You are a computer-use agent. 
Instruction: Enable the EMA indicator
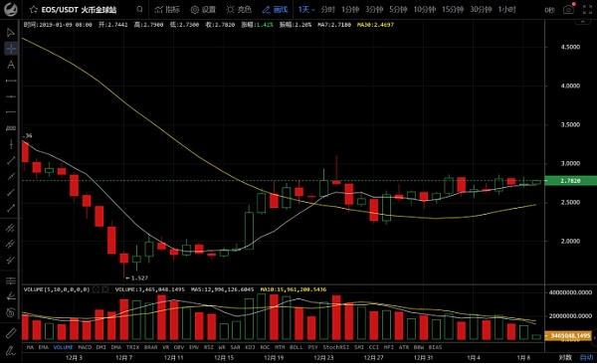44,347
